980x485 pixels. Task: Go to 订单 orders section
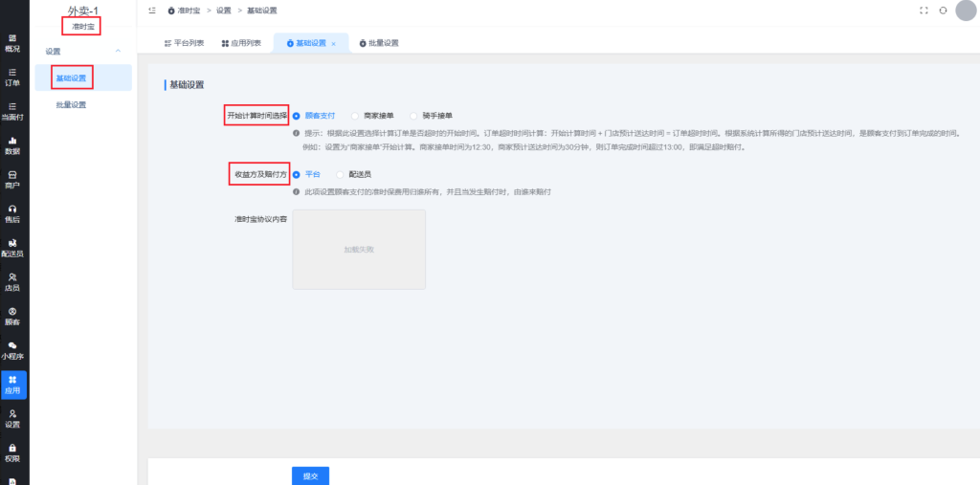[x=12, y=77]
